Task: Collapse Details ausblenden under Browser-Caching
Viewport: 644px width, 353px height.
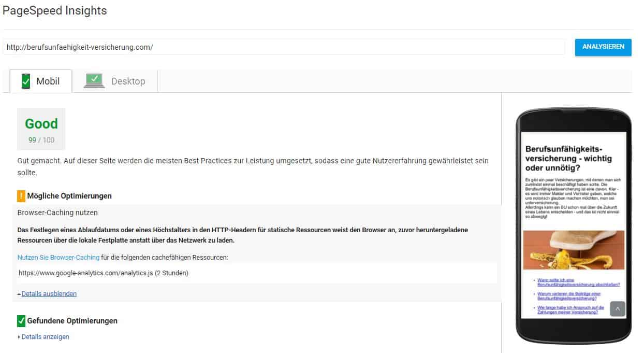Action: (49, 293)
